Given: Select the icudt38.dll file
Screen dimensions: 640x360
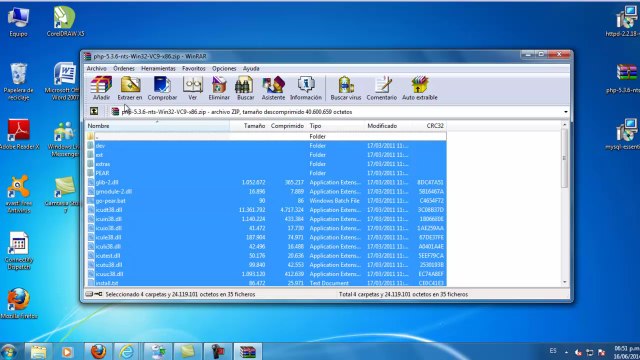Looking at the screenshot, I should tap(266, 210).
